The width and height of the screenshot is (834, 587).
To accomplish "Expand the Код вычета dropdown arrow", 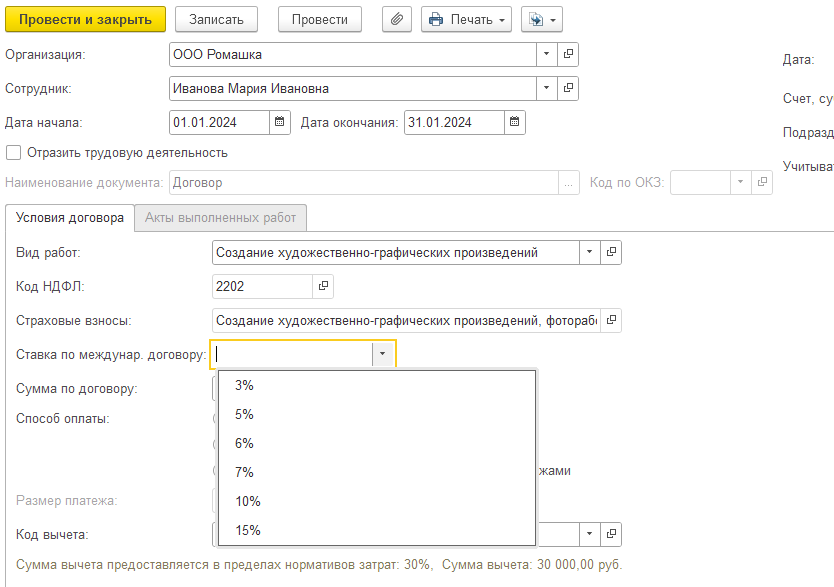I will [x=589, y=533].
